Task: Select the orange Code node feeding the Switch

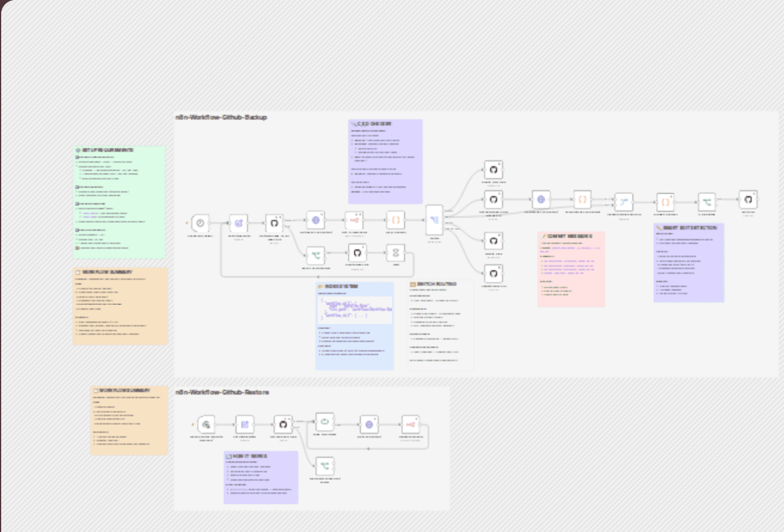Action: 396,220
